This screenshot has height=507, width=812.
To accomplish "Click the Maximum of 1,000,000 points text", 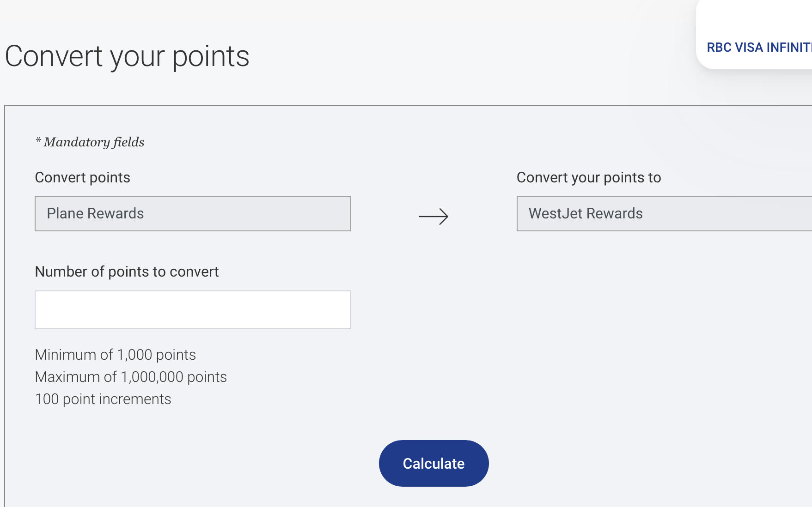I will (x=131, y=376).
